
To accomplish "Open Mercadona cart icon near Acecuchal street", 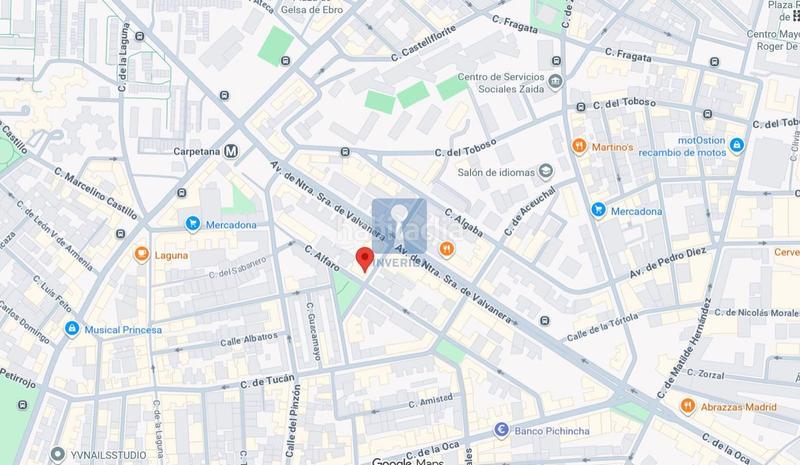I will click(x=598, y=210).
